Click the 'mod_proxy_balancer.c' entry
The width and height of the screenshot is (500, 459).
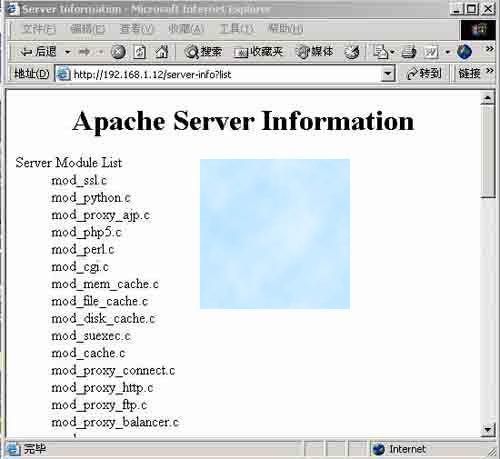click(115, 422)
